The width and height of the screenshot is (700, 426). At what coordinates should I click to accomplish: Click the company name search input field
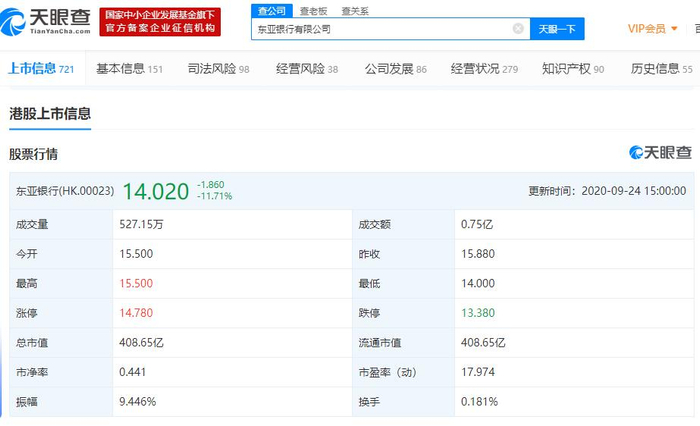pyautogui.click(x=380, y=29)
